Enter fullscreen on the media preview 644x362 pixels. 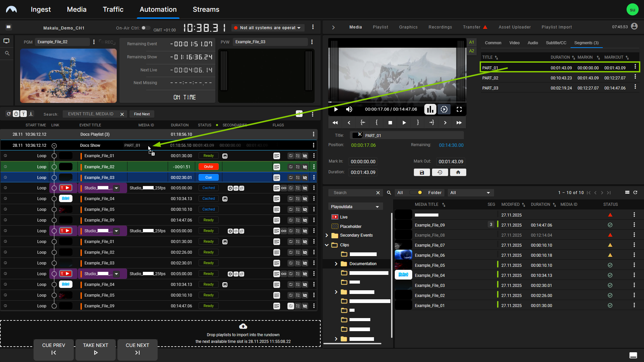[x=460, y=109]
